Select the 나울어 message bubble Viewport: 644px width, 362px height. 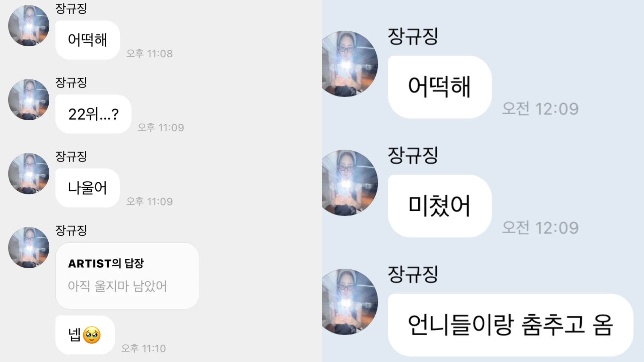(88, 188)
